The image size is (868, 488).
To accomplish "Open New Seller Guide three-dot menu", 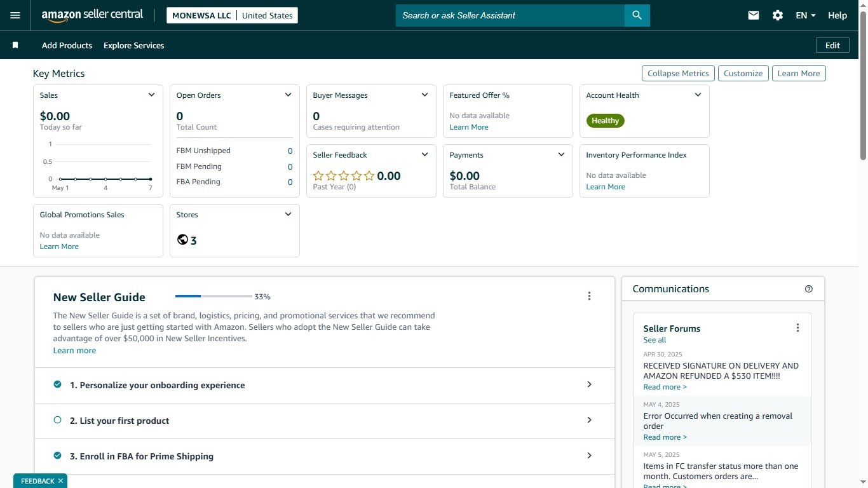I will tap(589, 296).
